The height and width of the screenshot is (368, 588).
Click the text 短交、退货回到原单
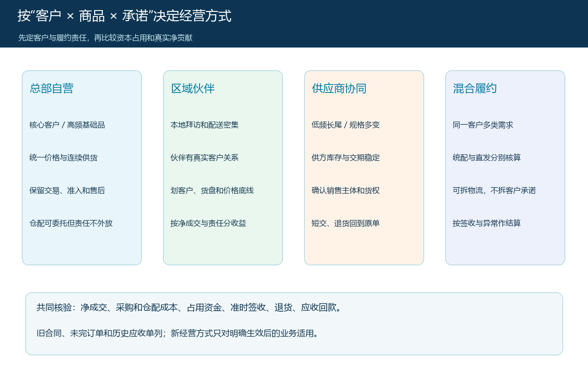pos(346,223)
